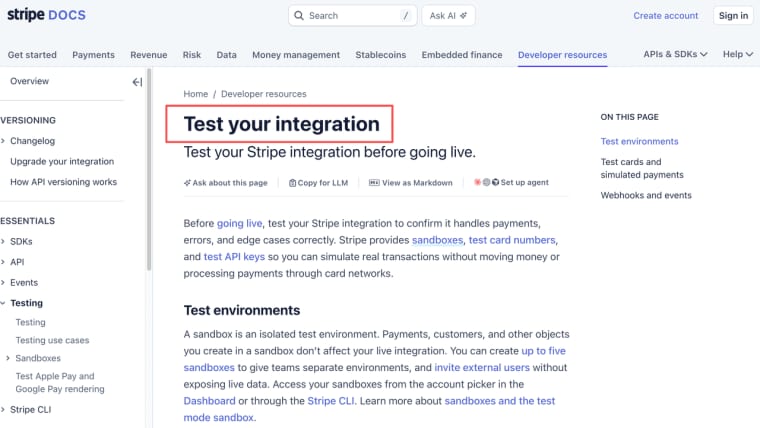This screenshot has width=760, height=428.
Task: Click View as Markdown text
Action: tap(417, 183)
